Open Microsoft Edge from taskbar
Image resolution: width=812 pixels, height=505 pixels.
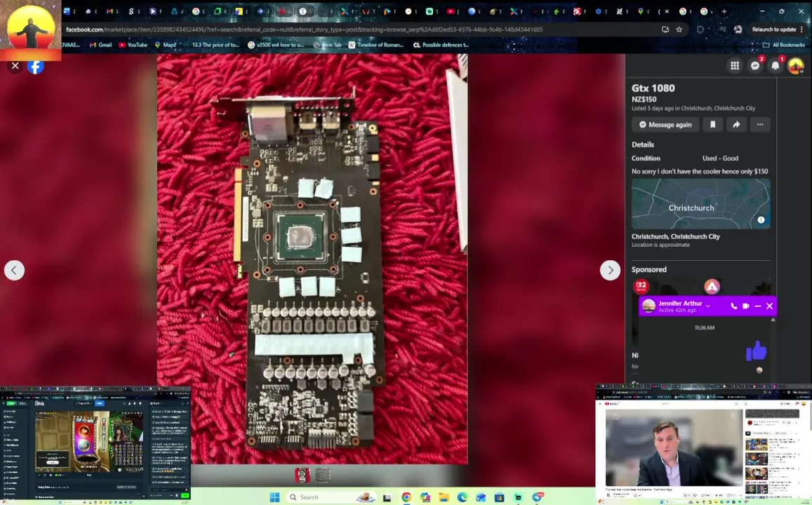(462, 497)
